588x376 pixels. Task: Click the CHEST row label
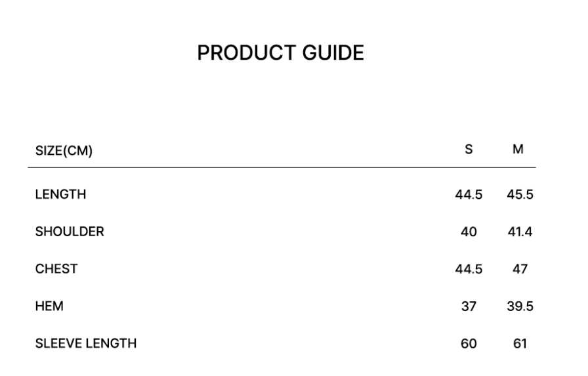(x=56, y=269)
